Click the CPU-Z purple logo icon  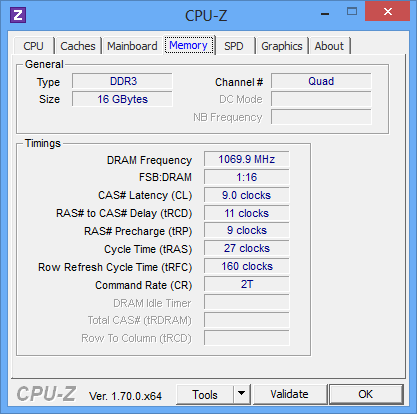(18, 15)
